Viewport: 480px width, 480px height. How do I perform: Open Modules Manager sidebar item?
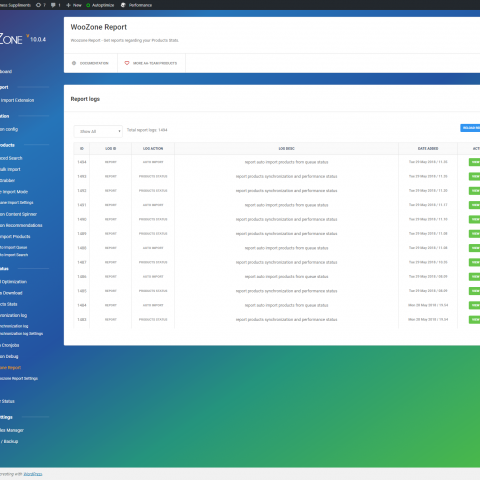[12, 430]
